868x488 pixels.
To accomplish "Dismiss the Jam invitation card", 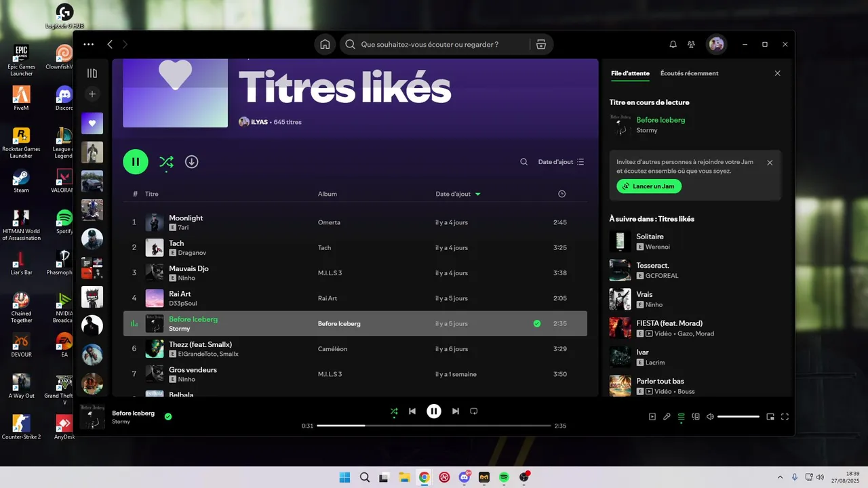I will [x=770, y=163].
